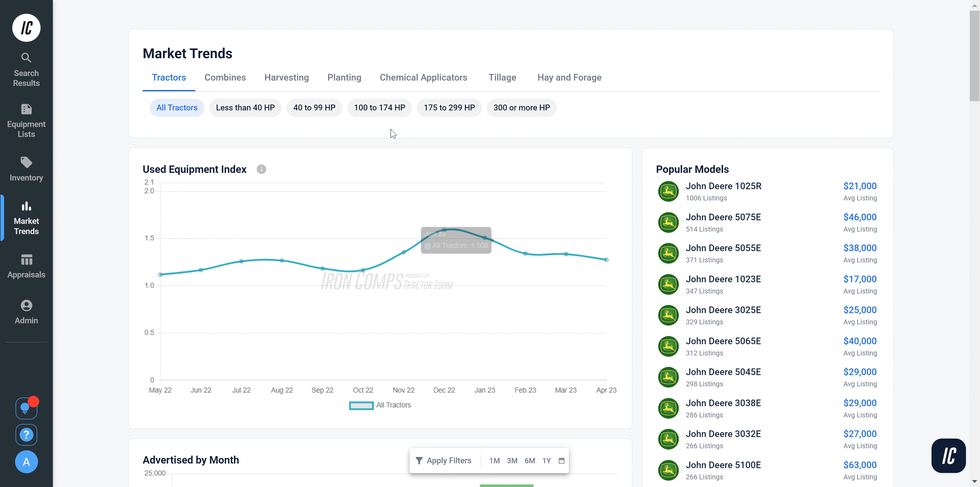This screenshot has width=980, height=487.
Task: Open John Deere 1025R popular model
Action: tap(723, 186)
